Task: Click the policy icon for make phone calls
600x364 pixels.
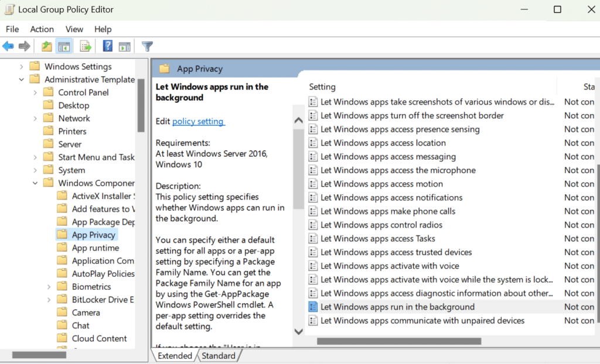Action: pyautogui.click(x=313, y=211)
